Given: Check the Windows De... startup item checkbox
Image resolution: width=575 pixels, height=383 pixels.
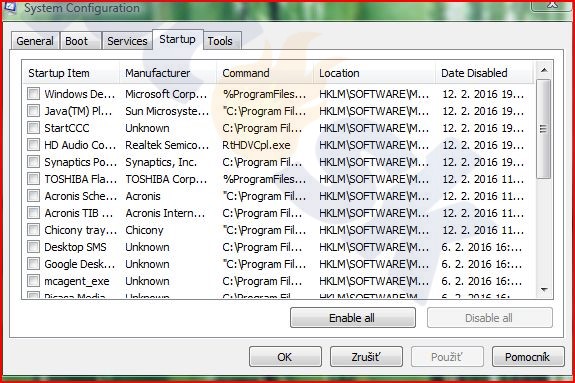Looking at the screenshot, I should click(33, 94).
